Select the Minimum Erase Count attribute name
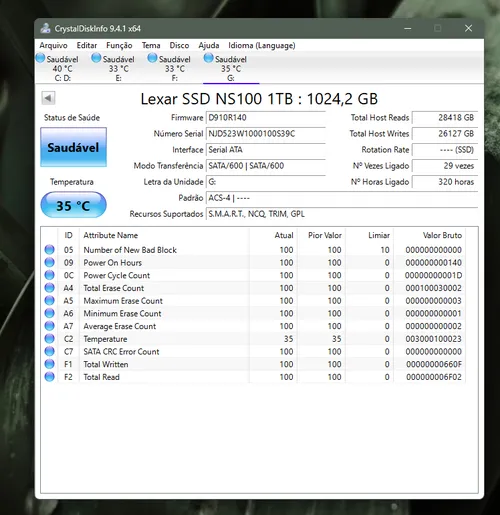The height and width of the screenshot is (515, 500). [122, 313]
